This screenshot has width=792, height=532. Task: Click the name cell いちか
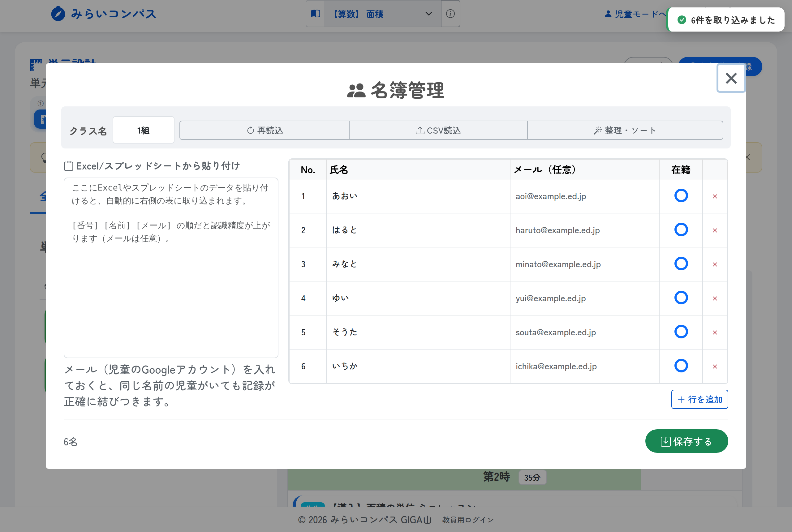click(x=418, y=366)
